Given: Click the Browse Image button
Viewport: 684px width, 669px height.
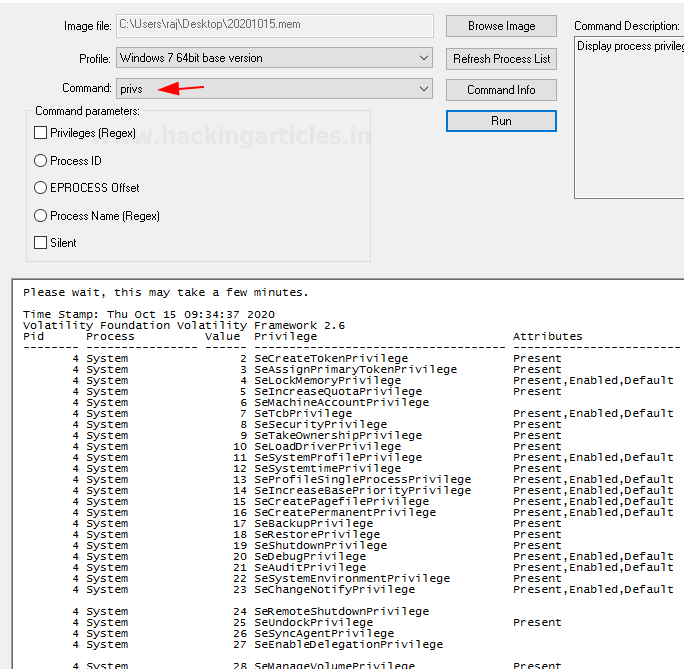Looking at the screenshot, I should coord(501,26).
